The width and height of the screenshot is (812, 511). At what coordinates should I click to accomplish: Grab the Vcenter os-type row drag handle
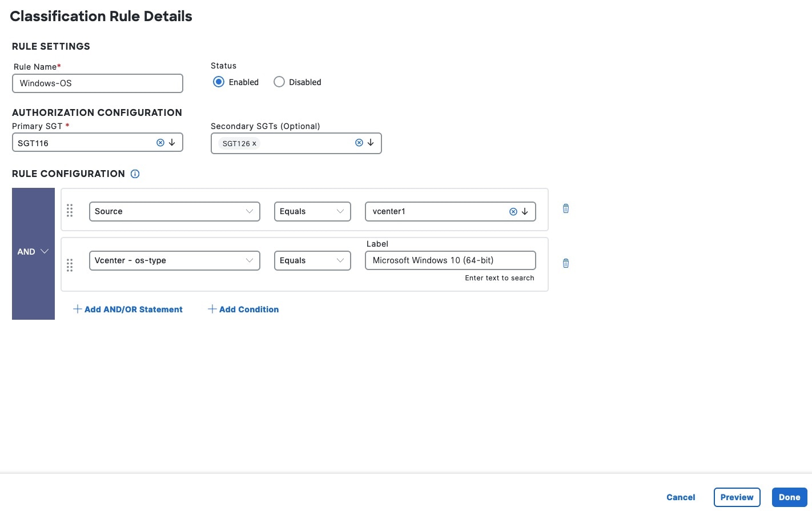[x=70, y=265]
